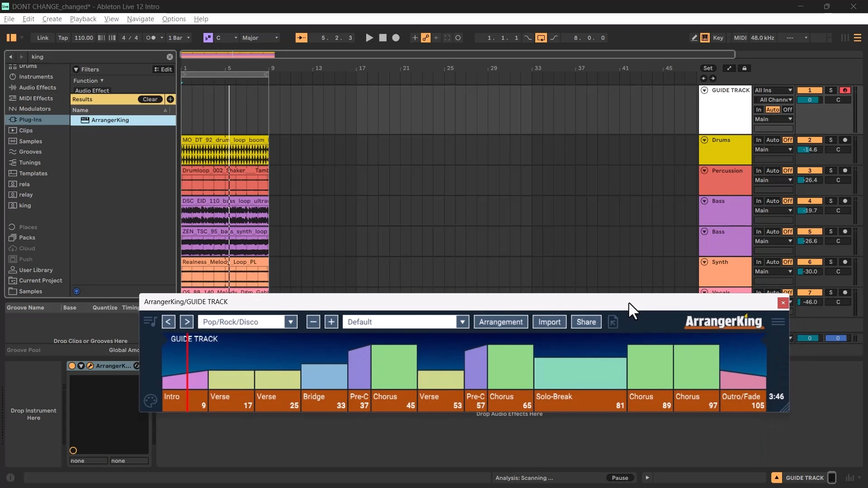The width and height of the screenshot is (868, 488).
Task: Open All Ins input dropdown on GUIDE TRACK
Action: coord(774,90)
